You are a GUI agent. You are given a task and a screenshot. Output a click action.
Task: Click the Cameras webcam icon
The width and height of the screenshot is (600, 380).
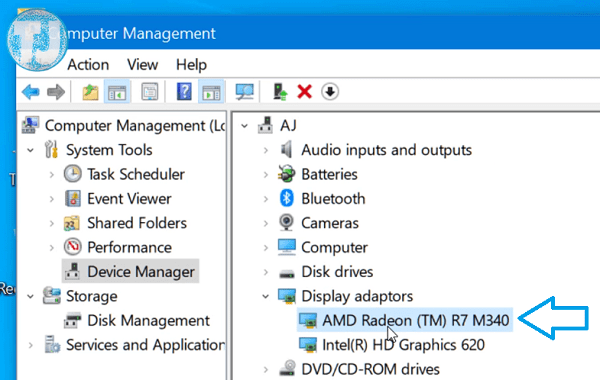286,223
